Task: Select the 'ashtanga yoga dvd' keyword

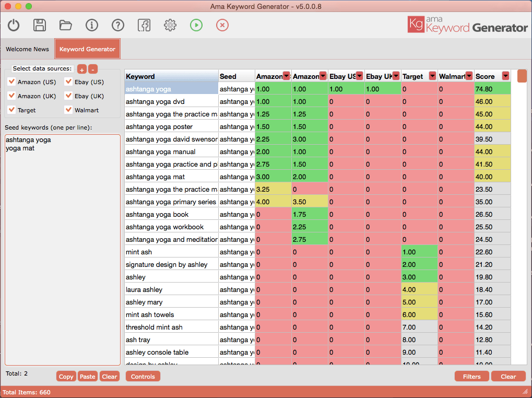Action: click(x=171, y=101)
